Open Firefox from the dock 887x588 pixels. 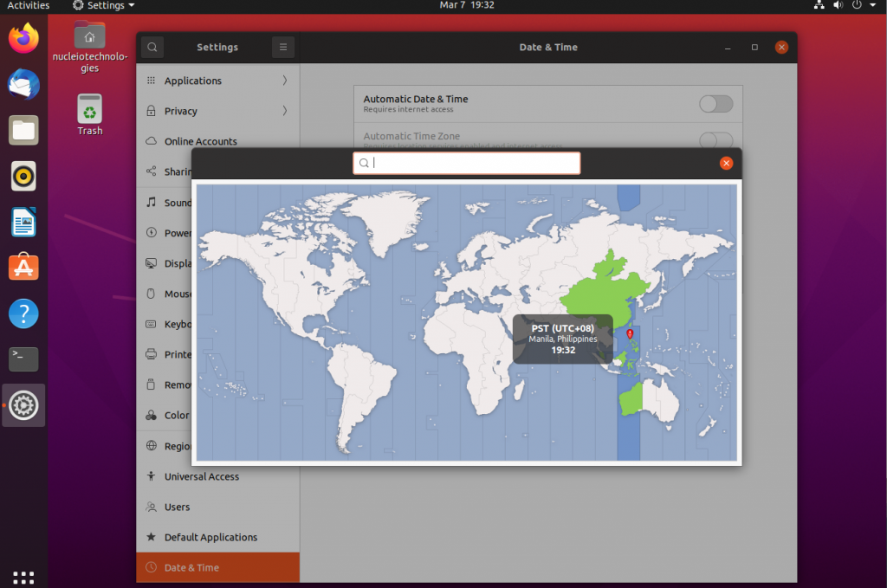[x=23, y=38]
